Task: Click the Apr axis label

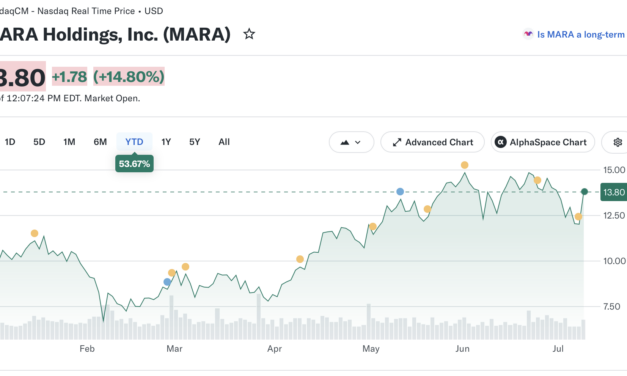Action: (x=274, y=349)
